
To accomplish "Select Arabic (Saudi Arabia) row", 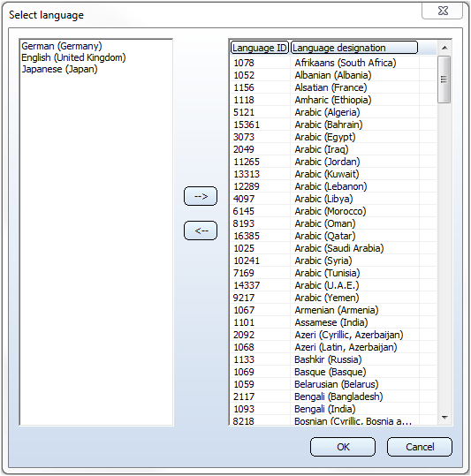I will click(x=333, y=248).
